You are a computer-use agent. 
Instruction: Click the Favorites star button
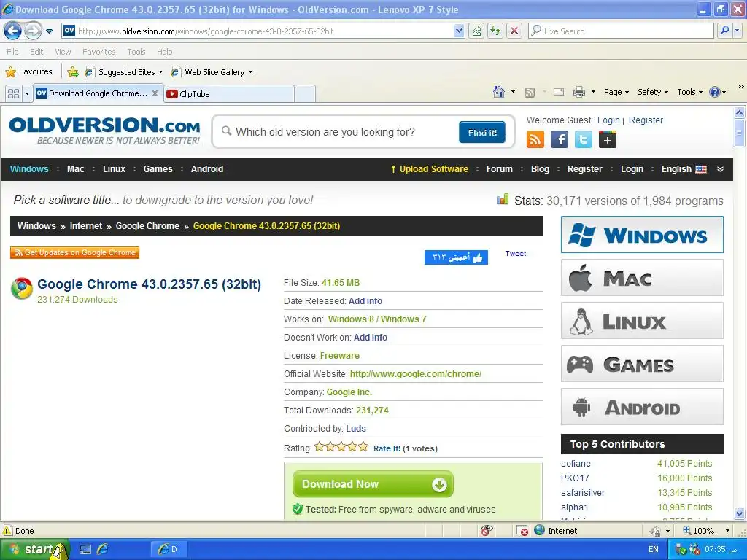click(28, 72)
